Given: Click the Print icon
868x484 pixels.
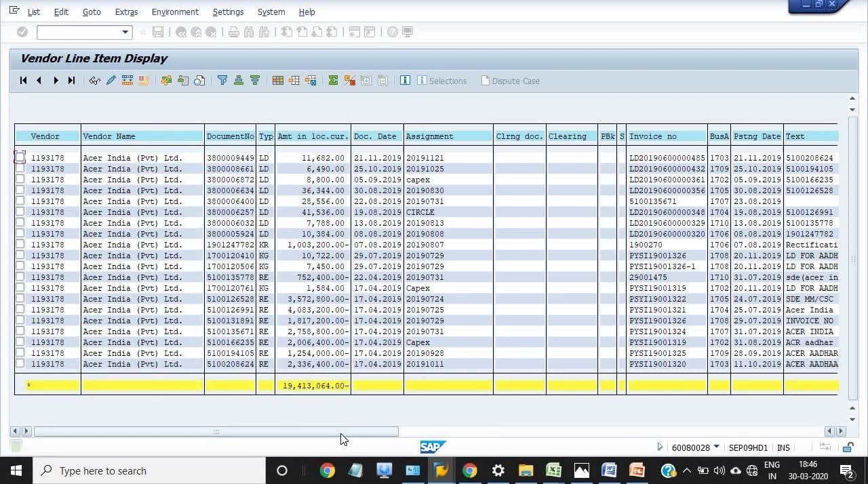Looking at the screenshot, I should coord(234,32).
